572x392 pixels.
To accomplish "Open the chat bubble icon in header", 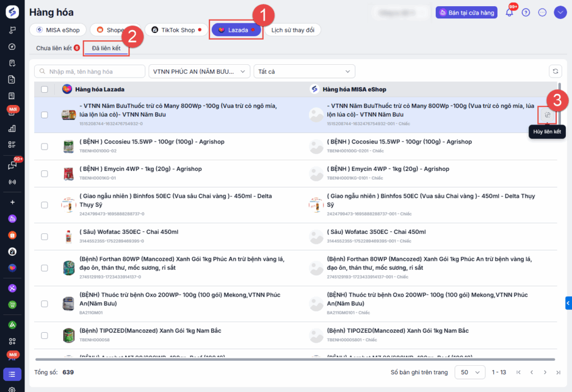I will (542, 13).
